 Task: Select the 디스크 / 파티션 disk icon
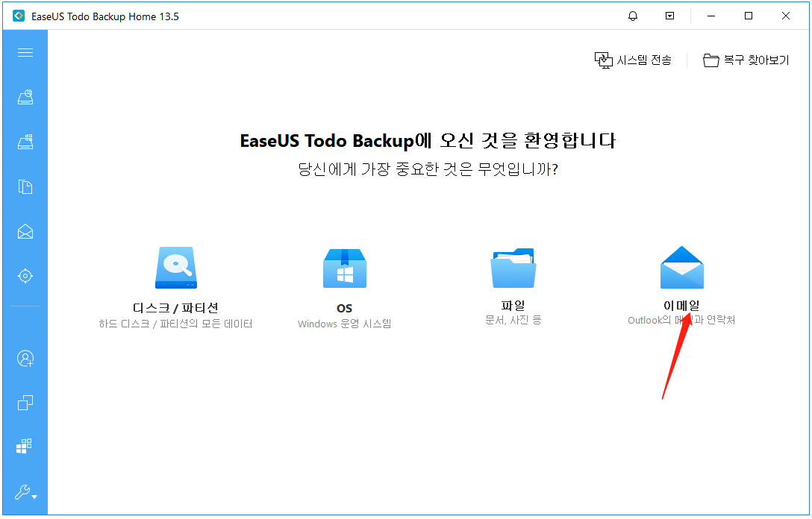coord(176,268)
